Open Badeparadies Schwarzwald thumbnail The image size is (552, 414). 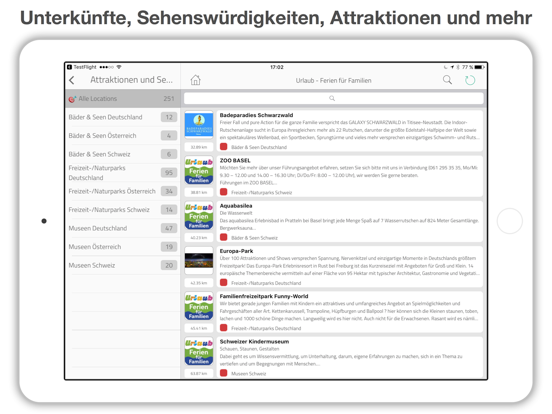[x=199, y=125]
